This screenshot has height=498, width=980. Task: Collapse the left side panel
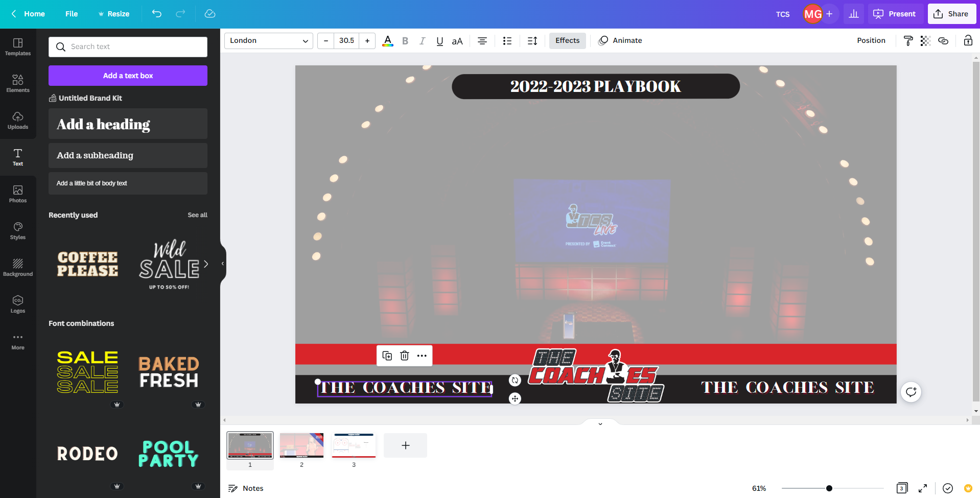pos(223,264)
